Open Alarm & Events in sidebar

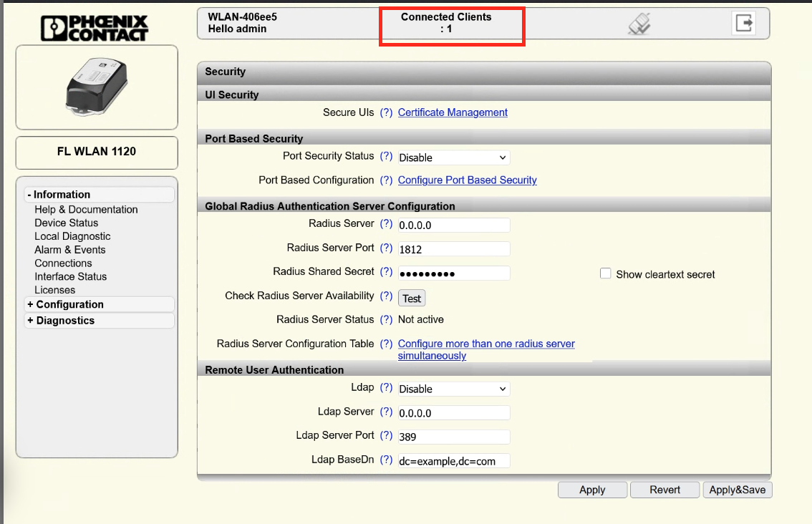[x=70, y=250]
